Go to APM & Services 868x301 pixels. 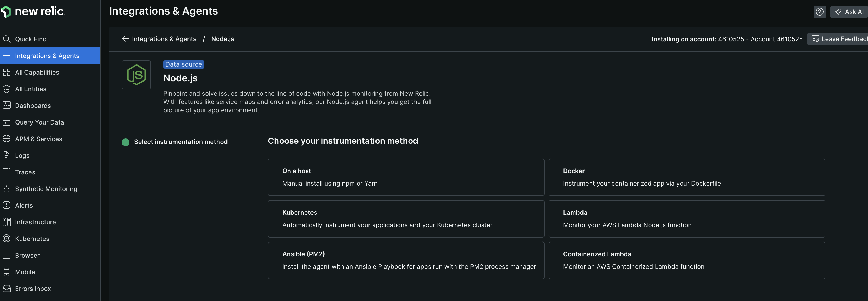50,139
